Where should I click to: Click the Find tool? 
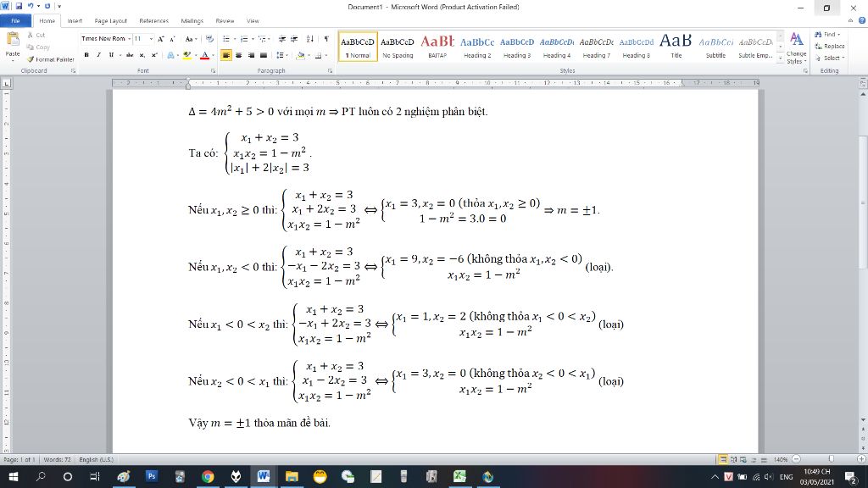point(827,34)
